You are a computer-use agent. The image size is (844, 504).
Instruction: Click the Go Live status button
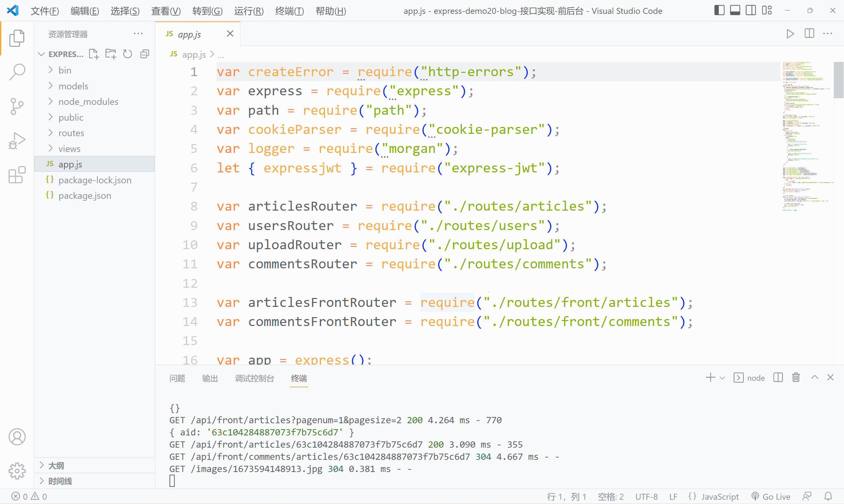click(x=771, y=496)
